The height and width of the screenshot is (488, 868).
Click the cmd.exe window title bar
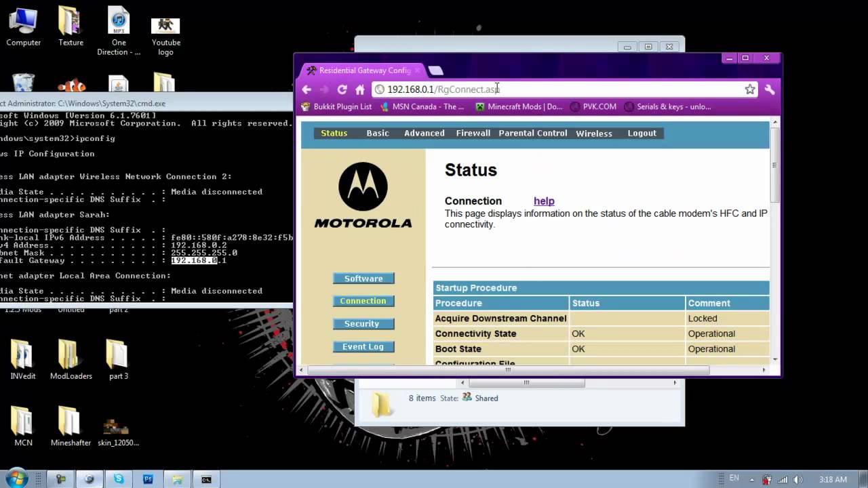point(146,103)
